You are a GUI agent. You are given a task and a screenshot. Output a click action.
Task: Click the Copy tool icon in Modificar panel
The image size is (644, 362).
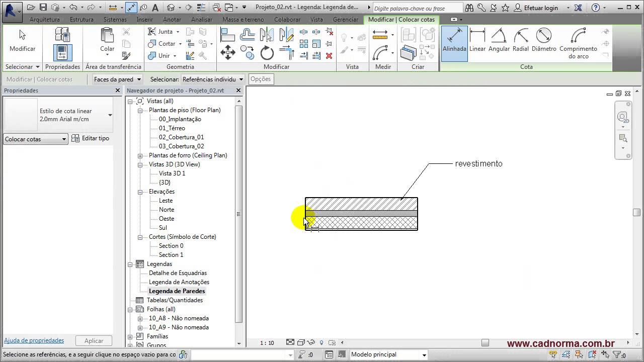(x=247, y=52)
